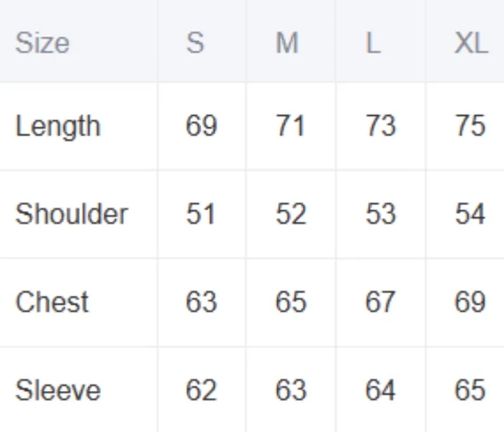Select Shoulder value 54 under XL

pos(469,215)
